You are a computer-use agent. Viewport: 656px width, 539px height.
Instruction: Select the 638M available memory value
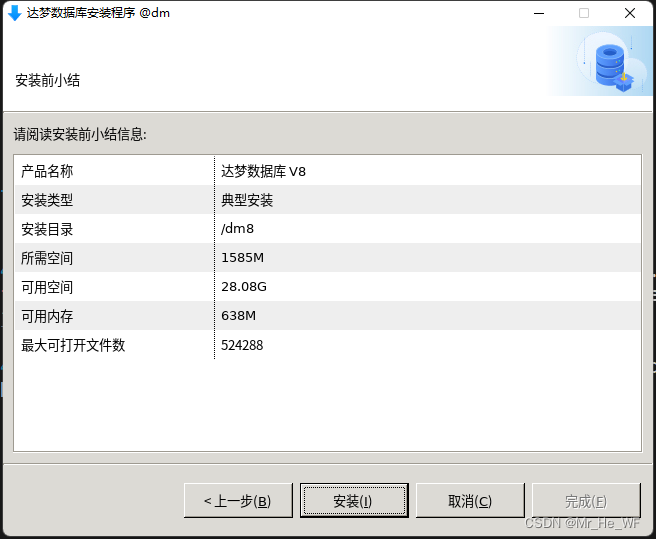pos(238,316)
